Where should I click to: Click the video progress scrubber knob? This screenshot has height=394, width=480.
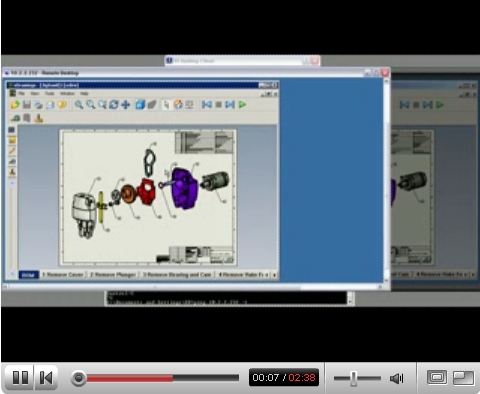pos(79,378)
